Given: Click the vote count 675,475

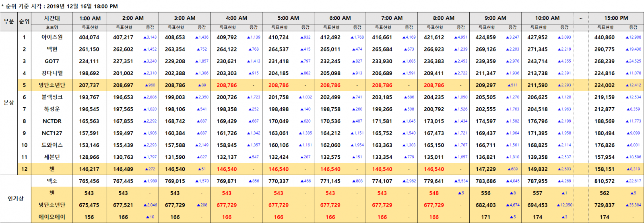Looking at the screenshot, I should pos(89,205).
